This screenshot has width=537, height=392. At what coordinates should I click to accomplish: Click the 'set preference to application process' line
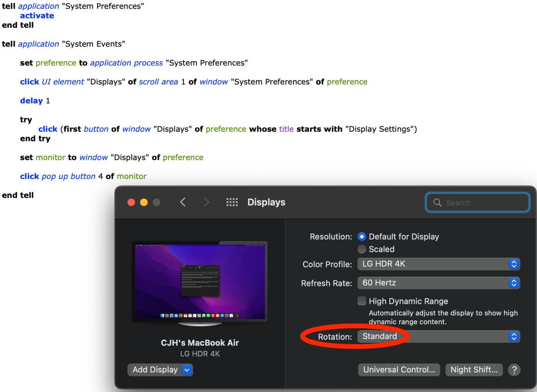click(134, 63)
